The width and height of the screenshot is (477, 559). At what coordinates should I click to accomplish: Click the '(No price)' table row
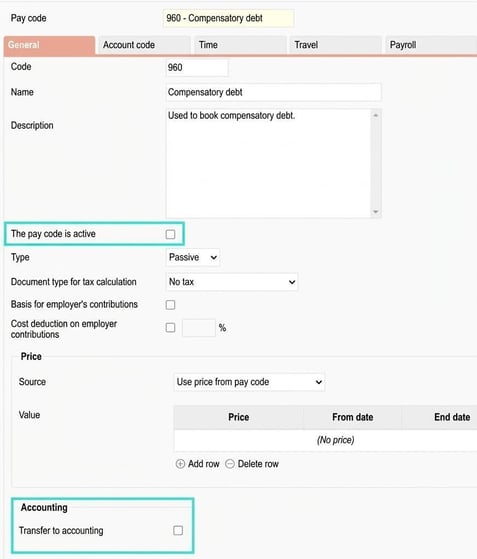coord(325,440)
